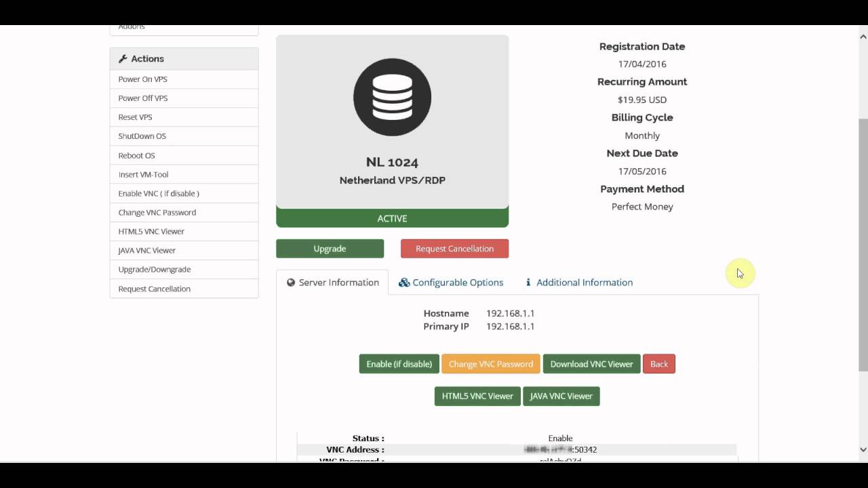Switch to Additional Information tab
The width and height of the screenshot is (868, 488).
coord(584,283)
